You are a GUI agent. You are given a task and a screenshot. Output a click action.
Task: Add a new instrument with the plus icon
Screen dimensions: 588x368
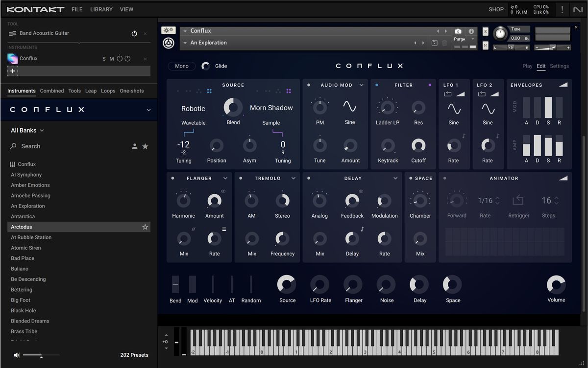click(x=12, y=71)
